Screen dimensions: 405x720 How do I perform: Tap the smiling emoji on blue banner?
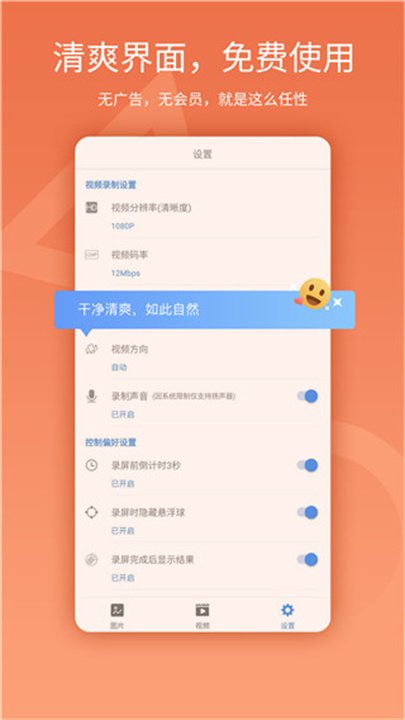click(315, 294)
